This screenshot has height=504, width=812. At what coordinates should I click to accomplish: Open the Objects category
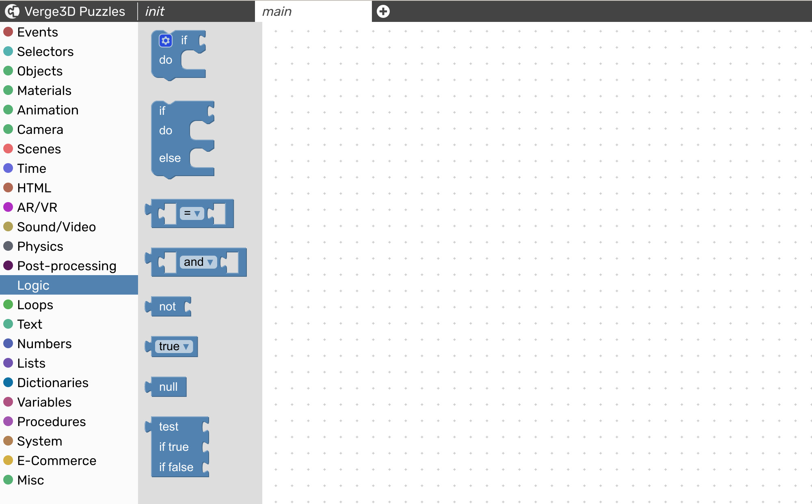pos(69,71)
